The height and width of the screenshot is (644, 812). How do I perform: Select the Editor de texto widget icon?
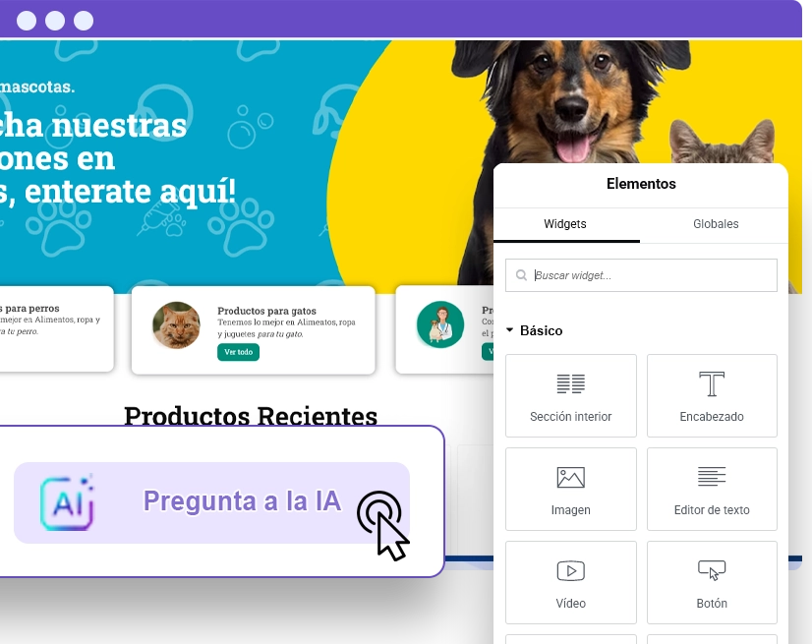coord(712,478)
